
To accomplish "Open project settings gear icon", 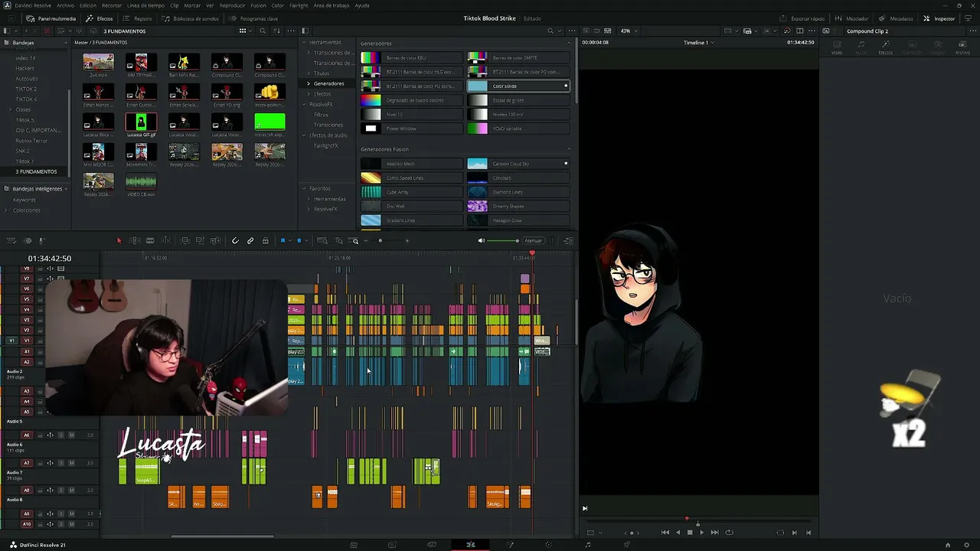I will (x=967, y=545).
